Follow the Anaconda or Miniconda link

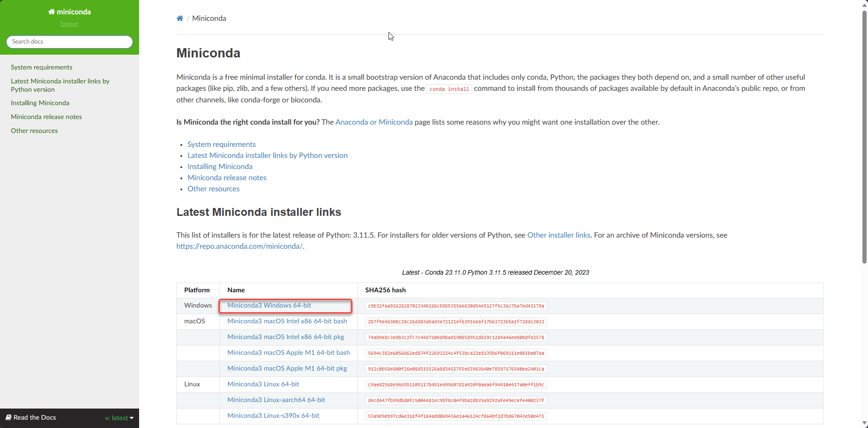374,122
